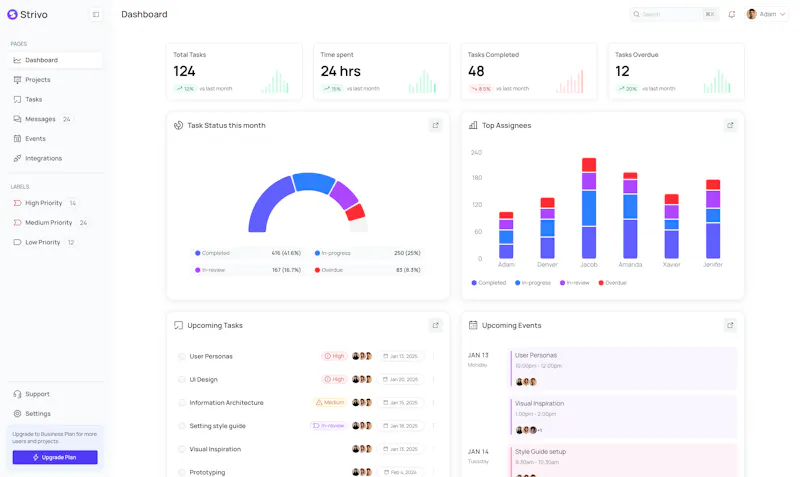The image size is (800, 477).
Task: Click the Low Priority tag icon
Action: tap(17, 242)
